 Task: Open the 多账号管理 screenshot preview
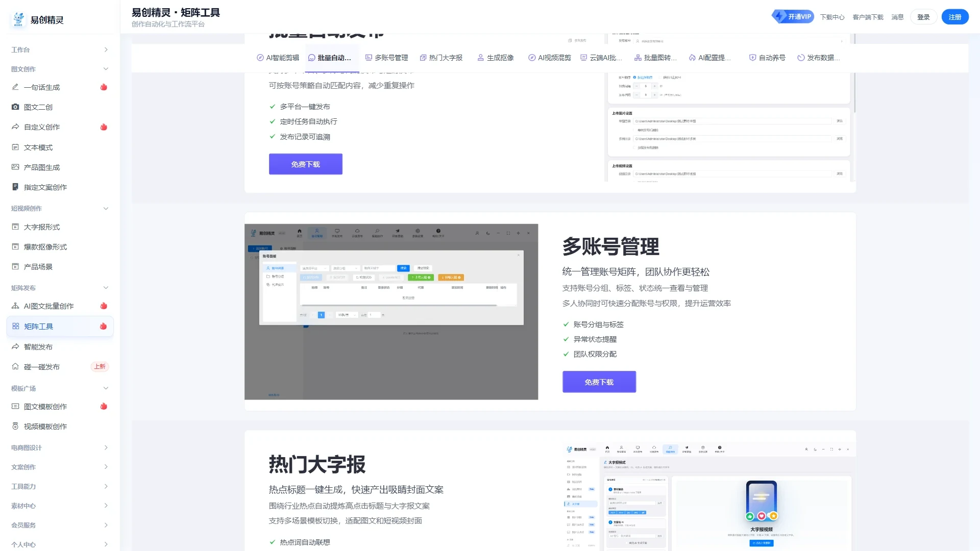point(391,312)
